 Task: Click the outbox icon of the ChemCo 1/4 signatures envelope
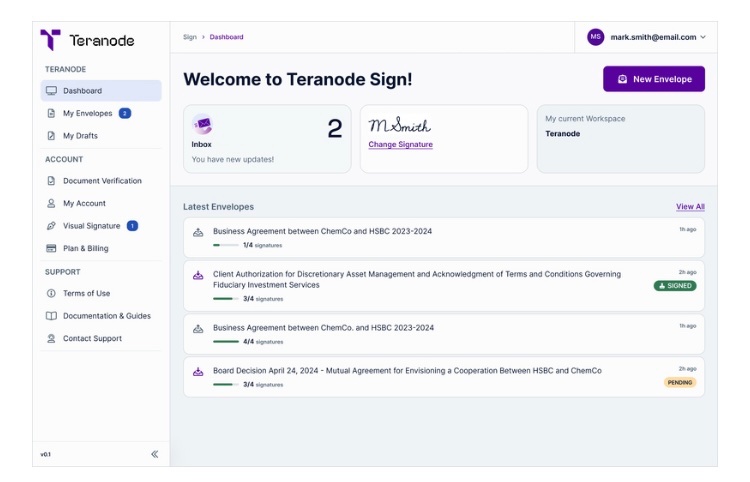198,233
